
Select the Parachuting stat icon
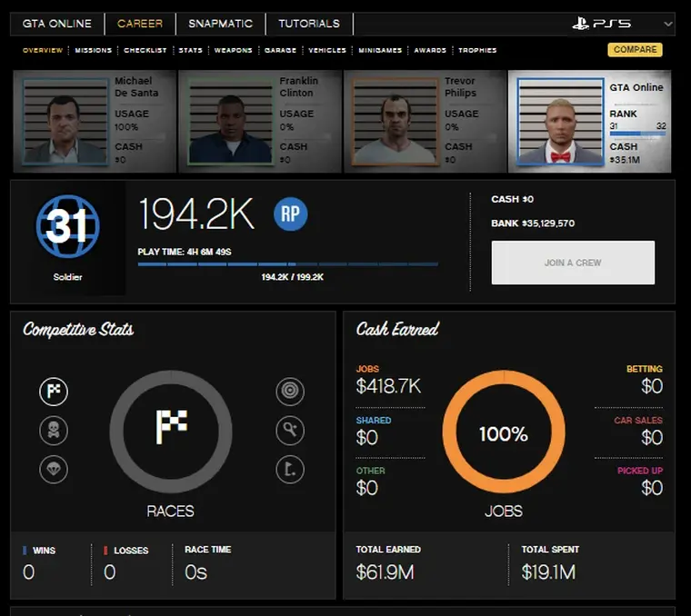click(x=54, y=469)
